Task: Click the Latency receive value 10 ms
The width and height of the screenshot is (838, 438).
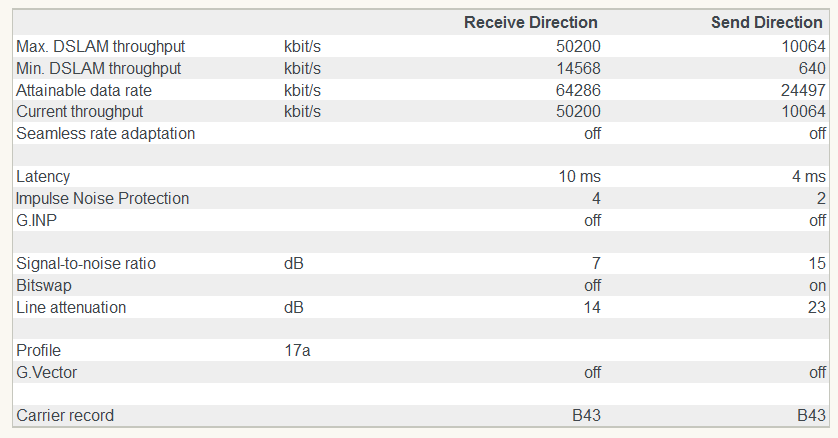Action: point(580,177)
